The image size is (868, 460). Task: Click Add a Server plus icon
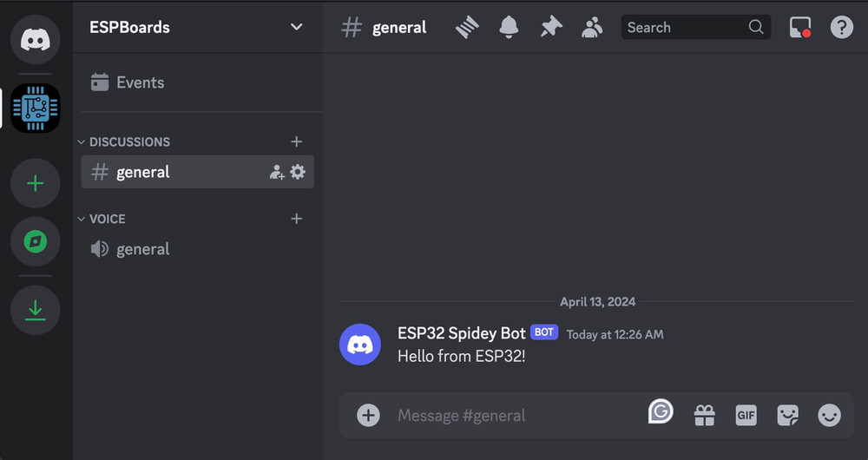[x=36, y=184]
